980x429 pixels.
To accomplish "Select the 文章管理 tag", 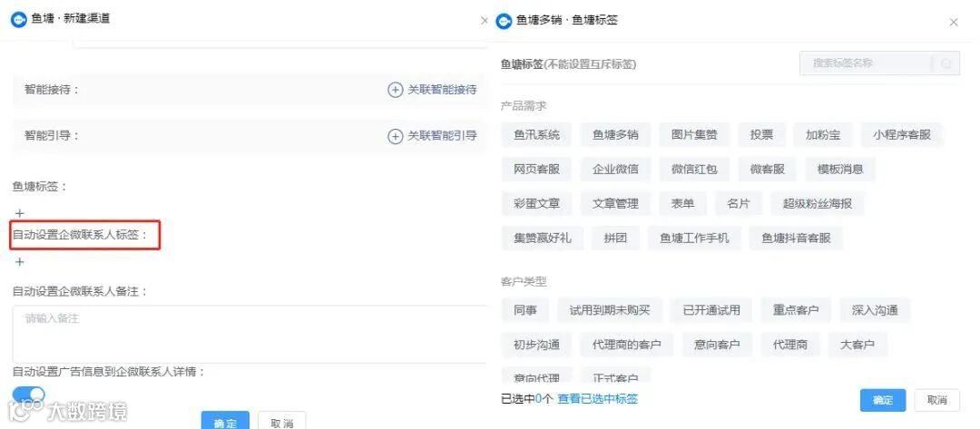I will point(615,203).
